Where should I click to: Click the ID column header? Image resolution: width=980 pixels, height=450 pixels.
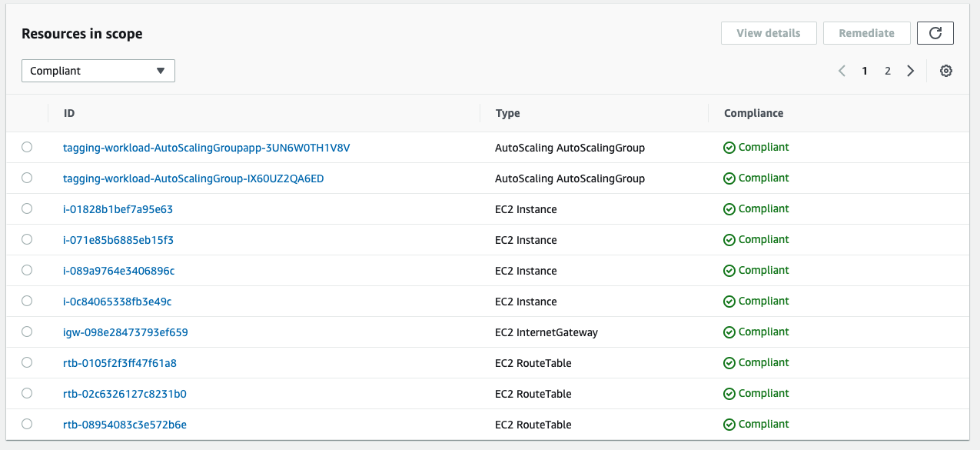coord(69,113)
